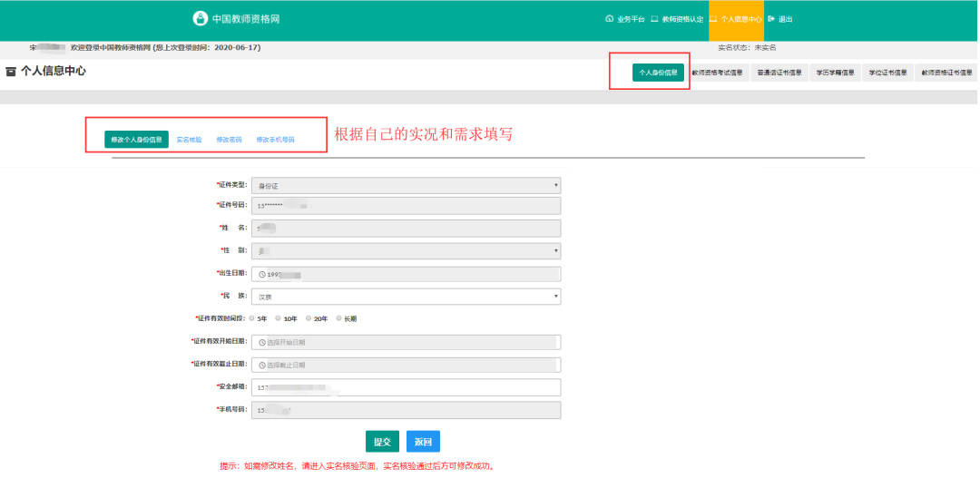Choose the 长期 validity radio option
The width and height of the screenshot is (980, 478).
coord(338,318)
